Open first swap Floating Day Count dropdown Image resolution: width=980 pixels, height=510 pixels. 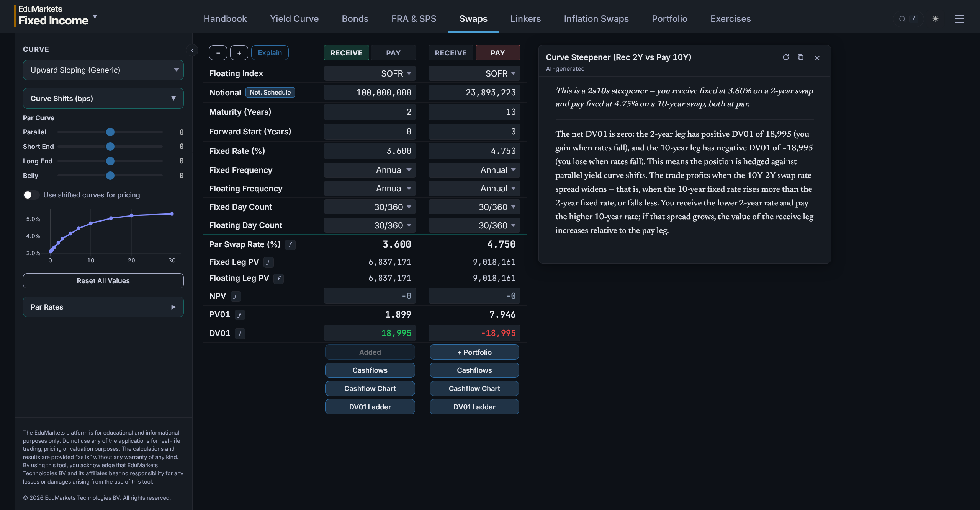[370, 225]
